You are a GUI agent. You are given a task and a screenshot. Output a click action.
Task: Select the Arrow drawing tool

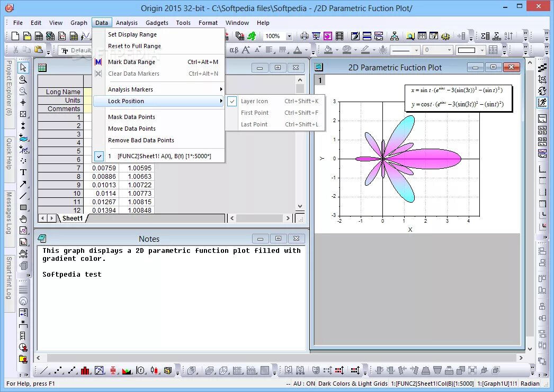[x=23, y=184]
